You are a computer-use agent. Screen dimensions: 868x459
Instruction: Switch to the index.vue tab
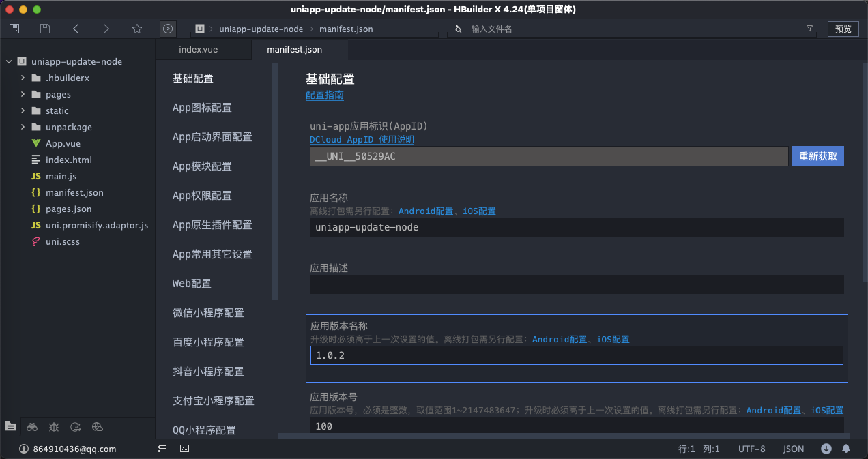pos(198,49)
